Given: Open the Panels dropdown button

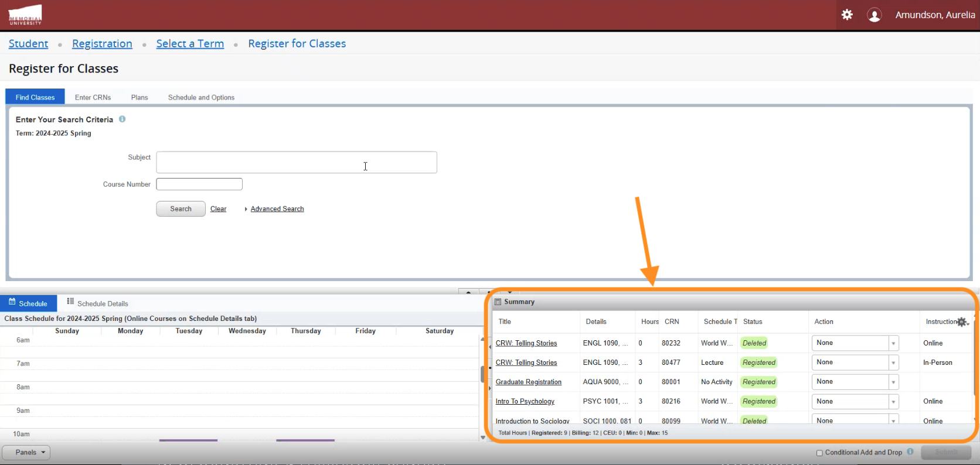Looking at the screenshot, I should (26, 452).
